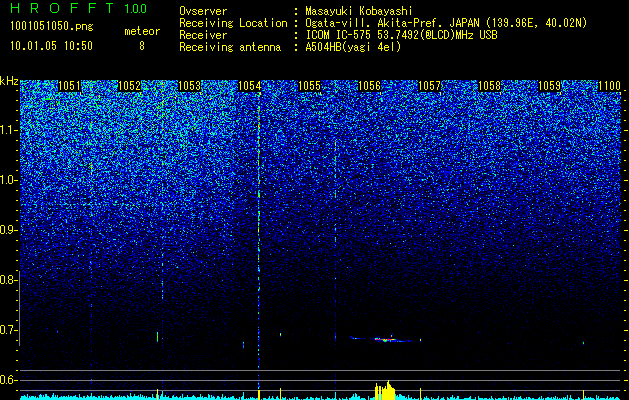Click the HROFFT program title text
The width and height of the screenshot is (629, 400).
62,8
